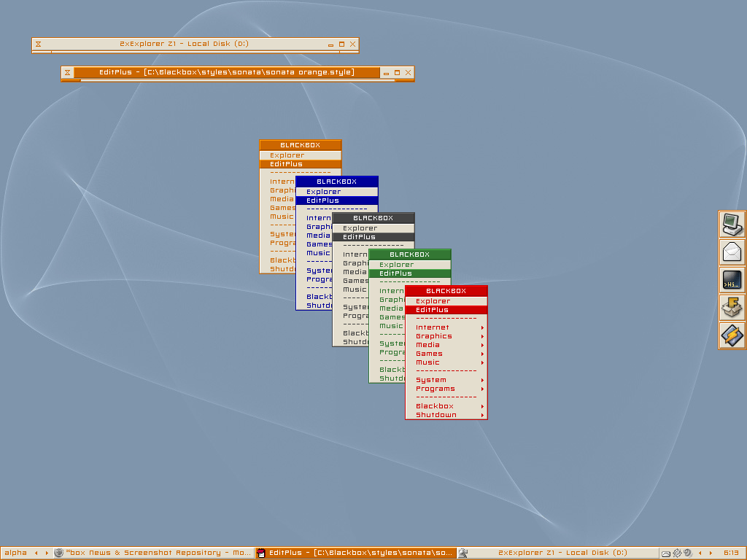Open the mail envelope dock icon
747x560 pixels.
pos(732,252)
